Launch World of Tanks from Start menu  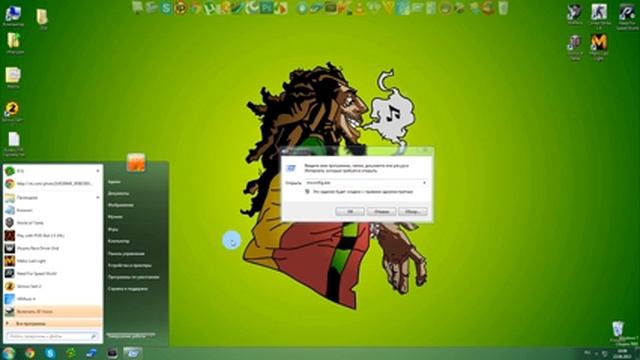point(53,223)
